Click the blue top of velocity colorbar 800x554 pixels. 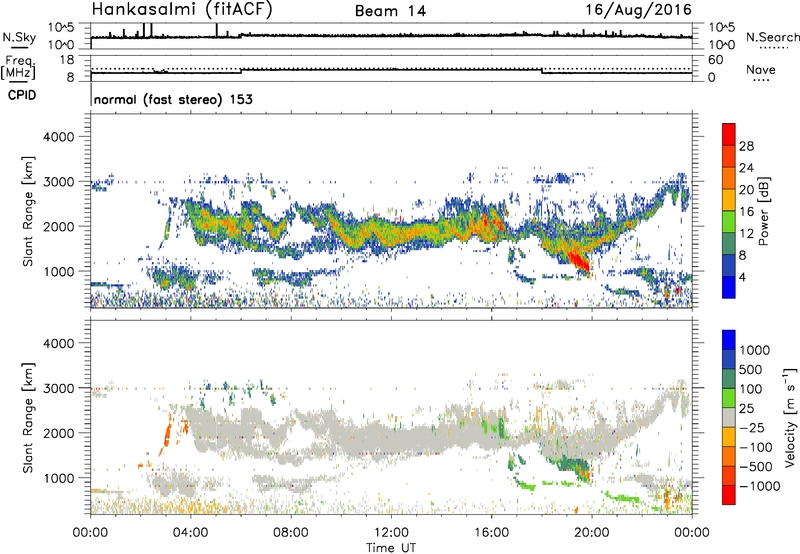pos(729,340)
